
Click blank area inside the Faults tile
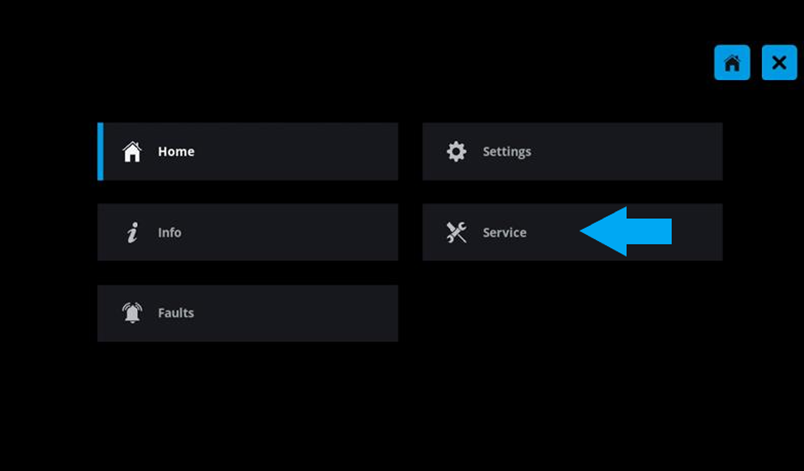[x=300, y=313]
